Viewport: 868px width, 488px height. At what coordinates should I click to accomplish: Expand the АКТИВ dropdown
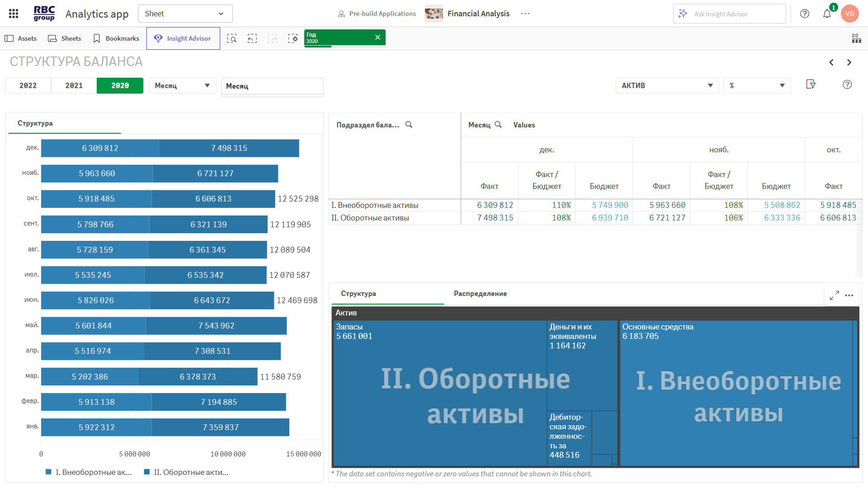coord(667,85)
